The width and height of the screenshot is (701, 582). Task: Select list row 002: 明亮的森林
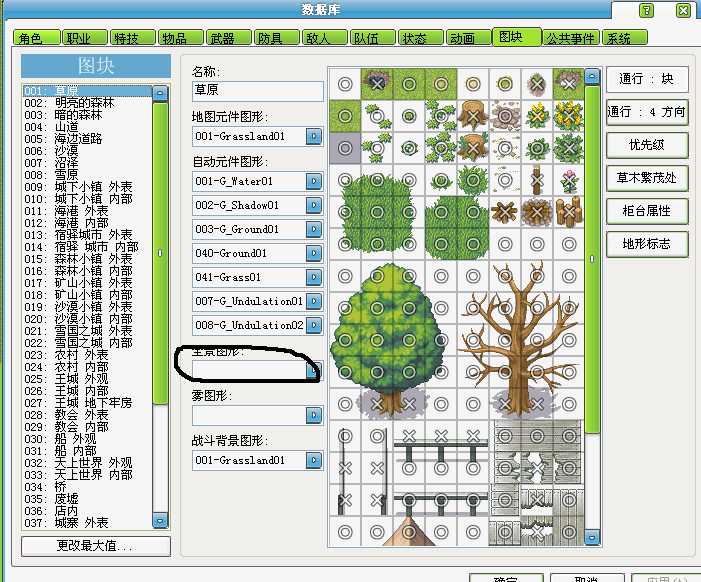[x=87, y=103]
